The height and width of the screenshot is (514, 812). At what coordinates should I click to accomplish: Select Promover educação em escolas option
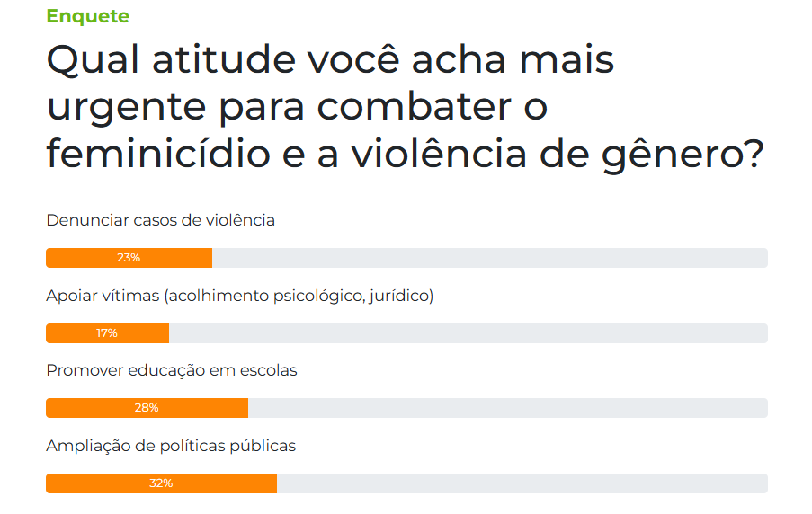[172, 370]
